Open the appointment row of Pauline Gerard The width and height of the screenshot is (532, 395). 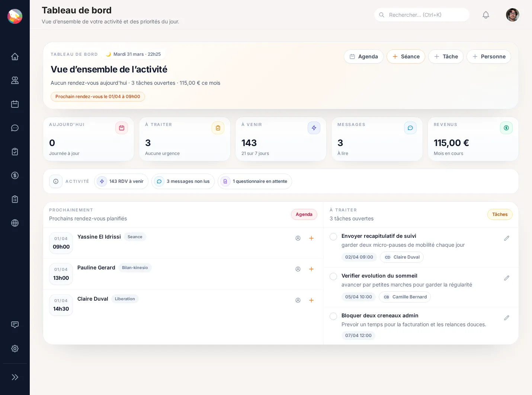183,274
